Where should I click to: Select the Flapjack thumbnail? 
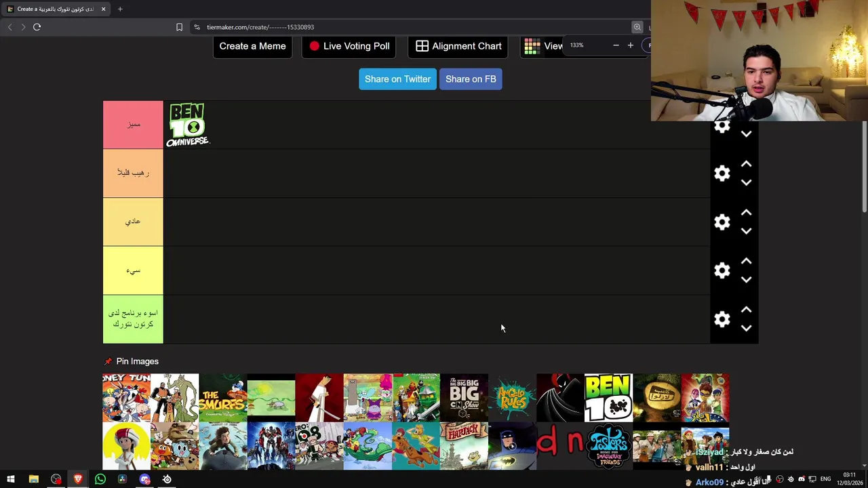464,446
